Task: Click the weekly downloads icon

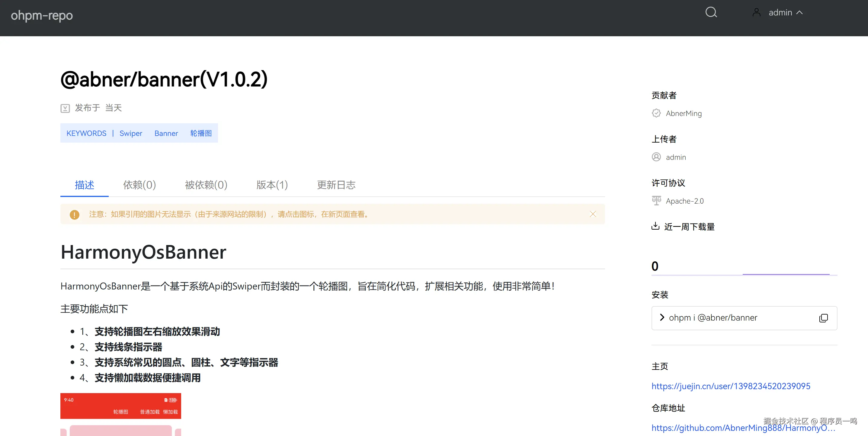Action: [655, 226]
